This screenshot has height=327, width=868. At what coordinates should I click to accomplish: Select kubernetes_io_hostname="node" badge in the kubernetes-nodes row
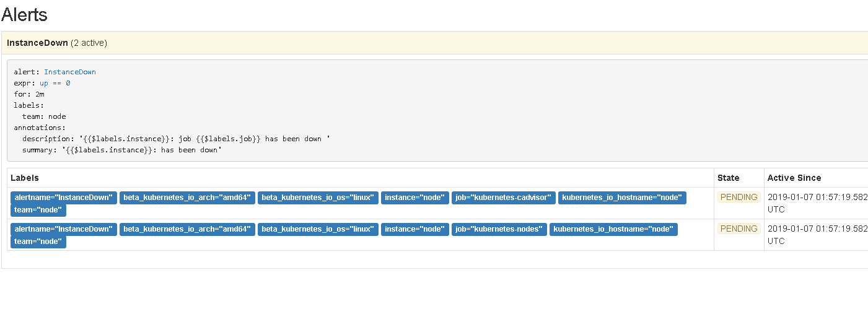click(x=613, y=229)
